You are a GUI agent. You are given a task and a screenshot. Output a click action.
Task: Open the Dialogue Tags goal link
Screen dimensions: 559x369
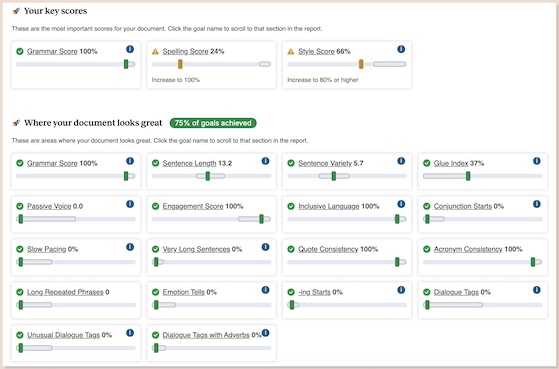456,292
